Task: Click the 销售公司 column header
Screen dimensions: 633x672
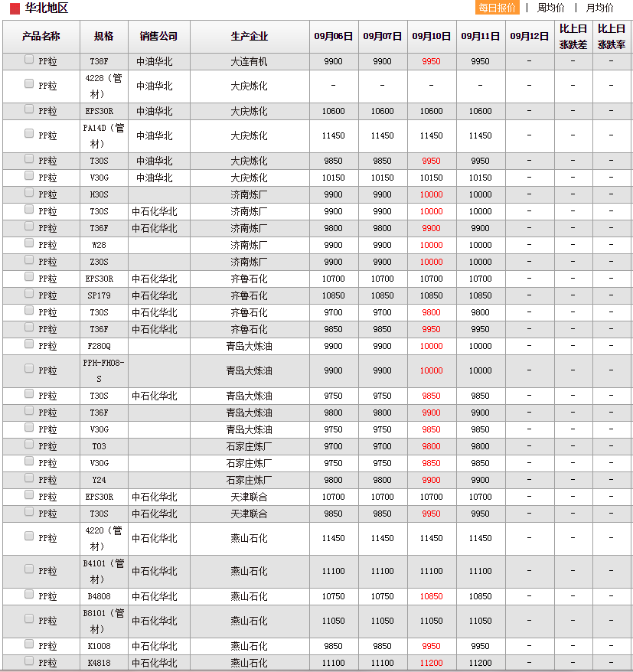Action: (x=159, y=37)
